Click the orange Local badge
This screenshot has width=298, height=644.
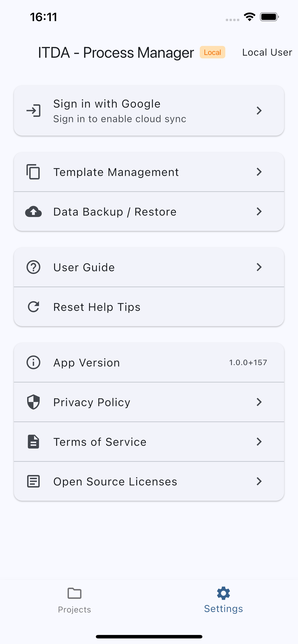(212, 52)
